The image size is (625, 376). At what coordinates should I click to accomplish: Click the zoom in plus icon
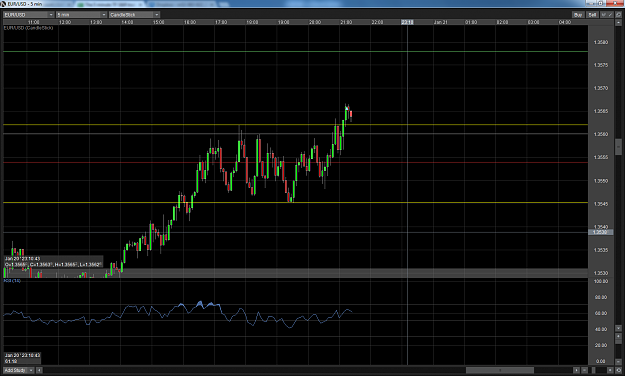point(610,370)
